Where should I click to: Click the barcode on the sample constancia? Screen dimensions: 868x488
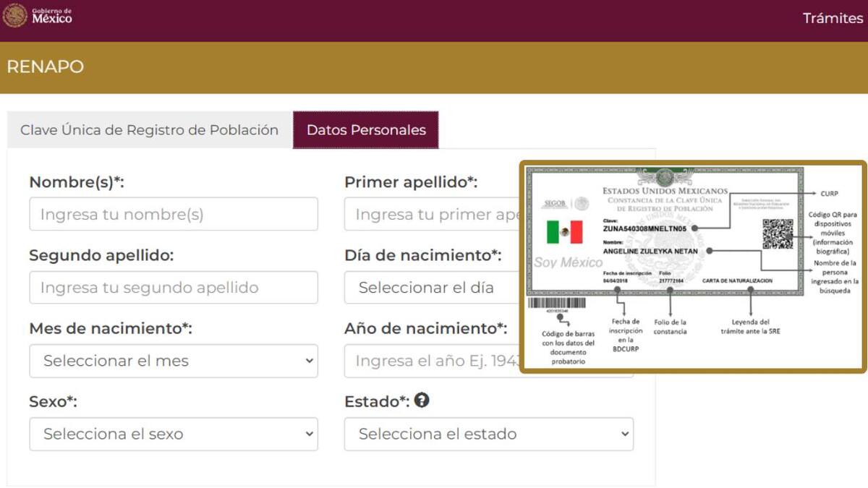tap(556, 303)
